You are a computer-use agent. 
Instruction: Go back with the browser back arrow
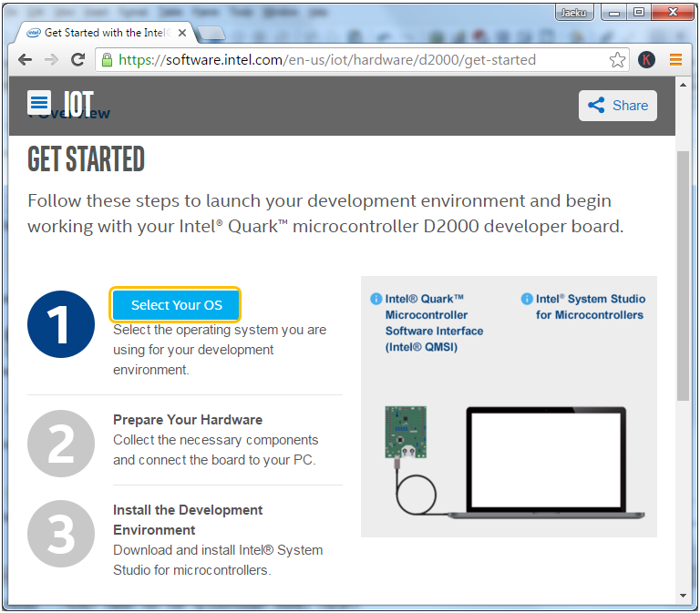[26, 60]
